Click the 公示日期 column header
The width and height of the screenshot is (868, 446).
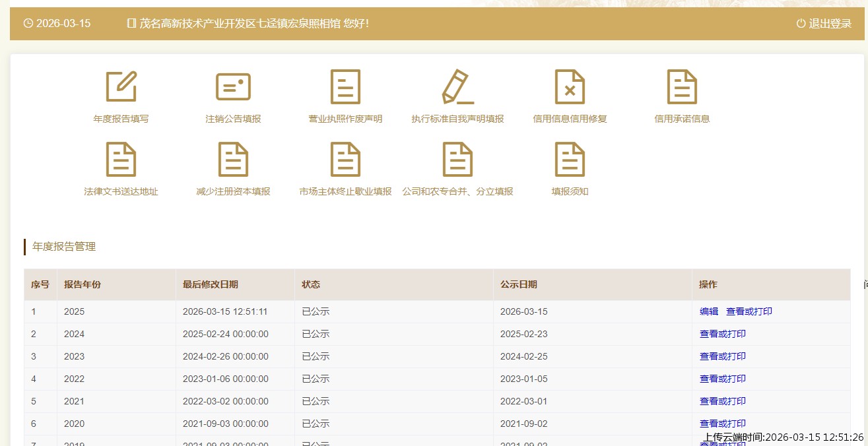pos(518,284)
